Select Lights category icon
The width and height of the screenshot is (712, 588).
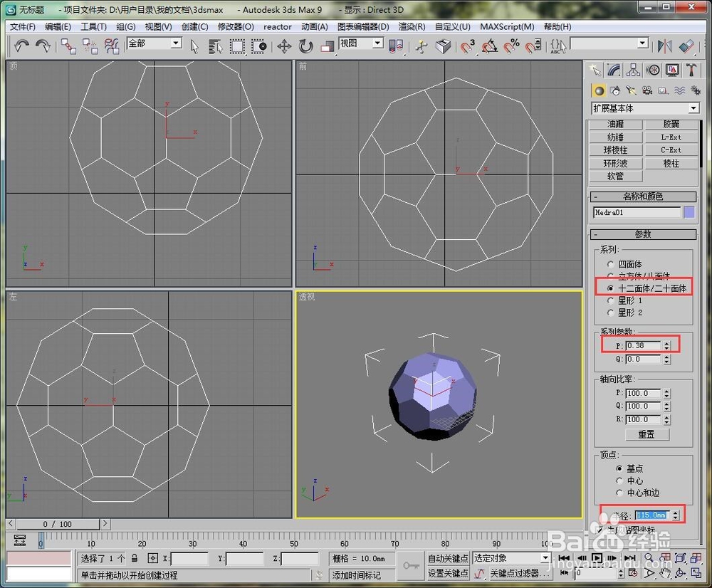tap(631, 91)
